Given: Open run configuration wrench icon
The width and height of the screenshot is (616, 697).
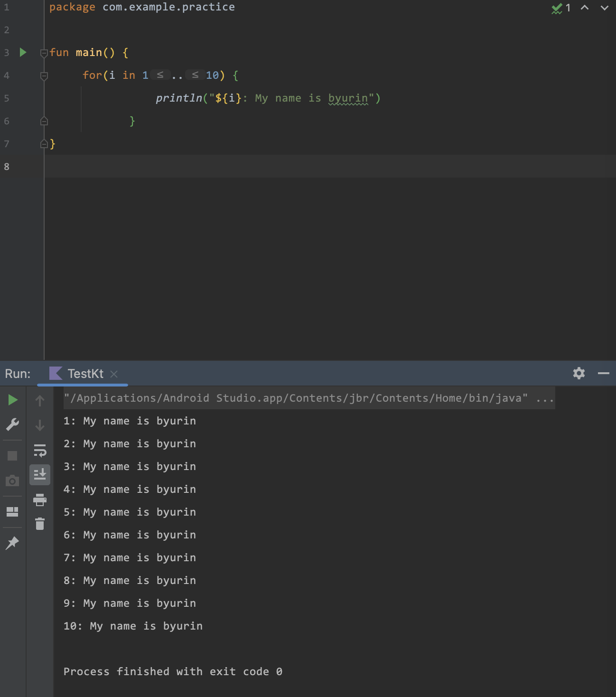Looking at the screenshot, I should [13, 424].
